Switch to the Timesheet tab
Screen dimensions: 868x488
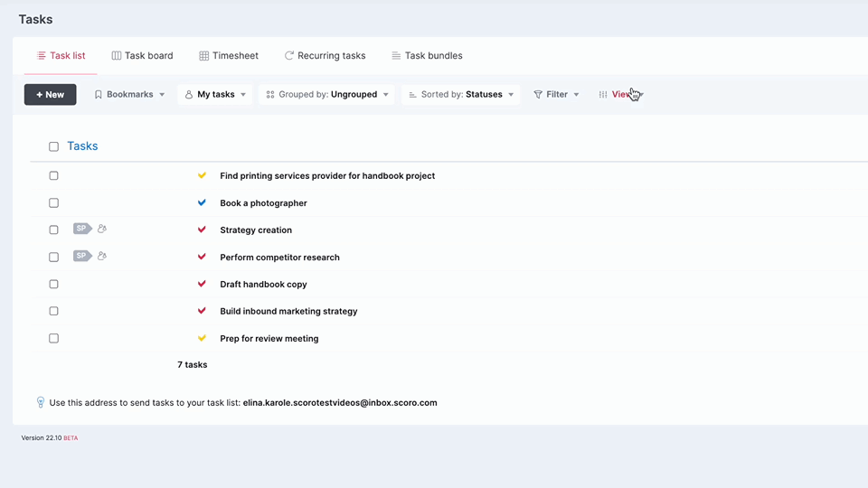229,55
